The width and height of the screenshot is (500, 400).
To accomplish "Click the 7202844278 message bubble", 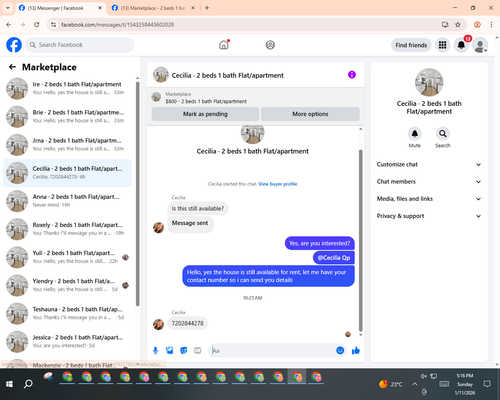I will (187, 323).
